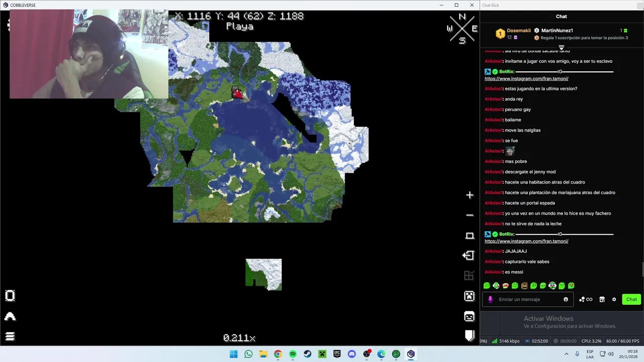Click the 5146 kbps bitrate status indicator
Viewport: 644px width, 362px height.
[506, 341]
